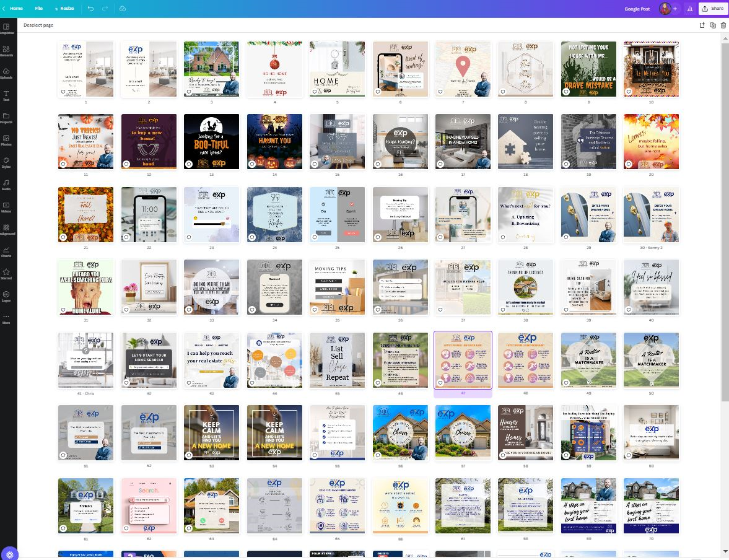This screenshot has width=729, height=560.
Task: Select highlighted page 47 thumbnail
Action: [463, 360]
